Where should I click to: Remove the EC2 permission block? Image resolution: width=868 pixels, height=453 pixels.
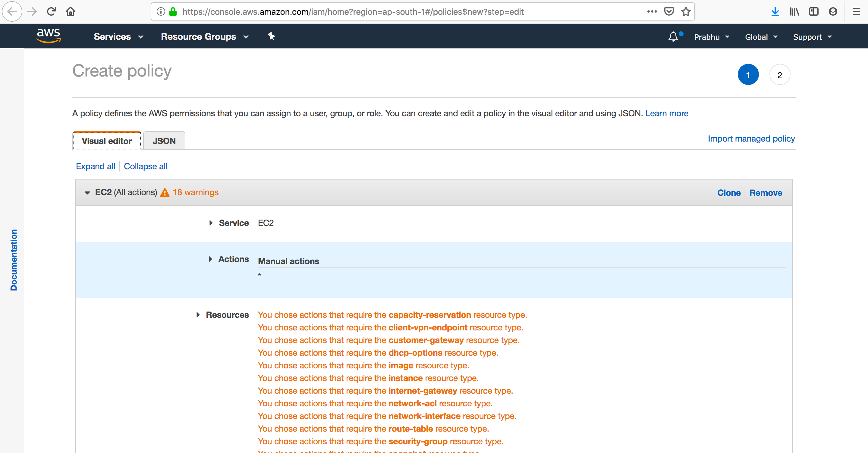point(766,193)
